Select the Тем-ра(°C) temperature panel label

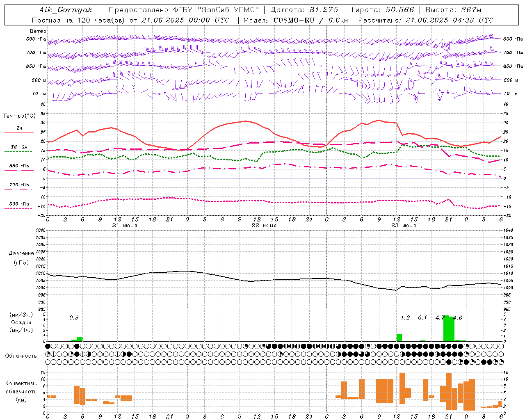[19, 116]
